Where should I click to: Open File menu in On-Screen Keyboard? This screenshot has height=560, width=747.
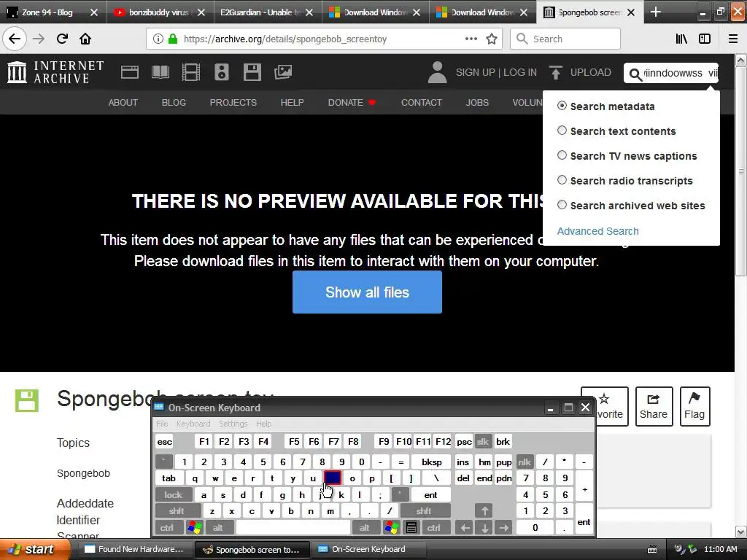point(162,424)
